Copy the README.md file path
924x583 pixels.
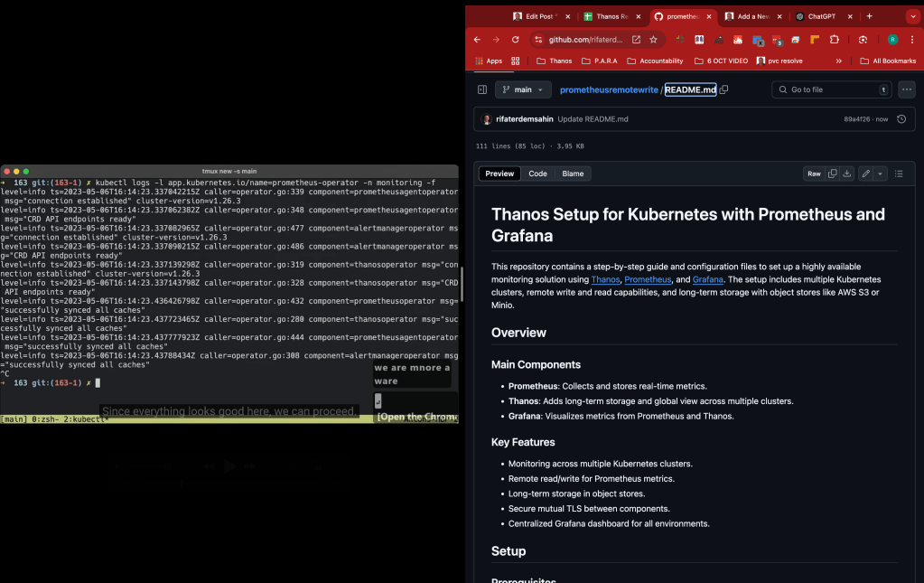coord(724,89)
